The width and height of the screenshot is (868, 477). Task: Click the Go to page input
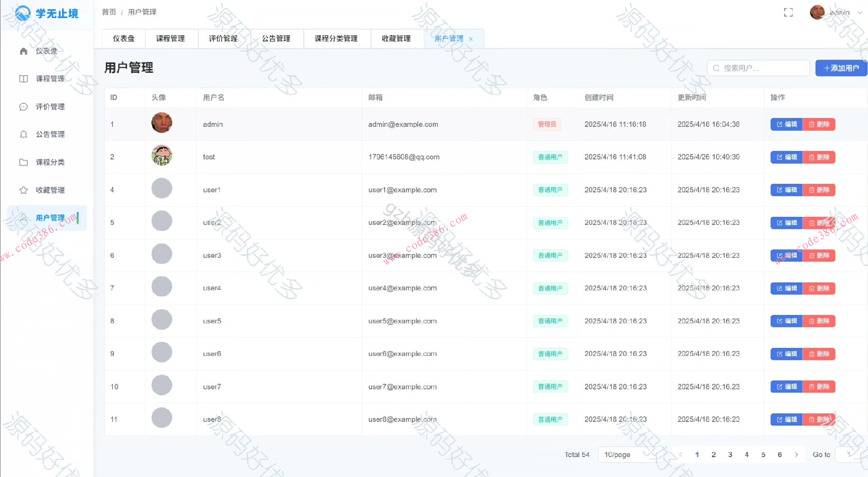[x=850, y=454]
